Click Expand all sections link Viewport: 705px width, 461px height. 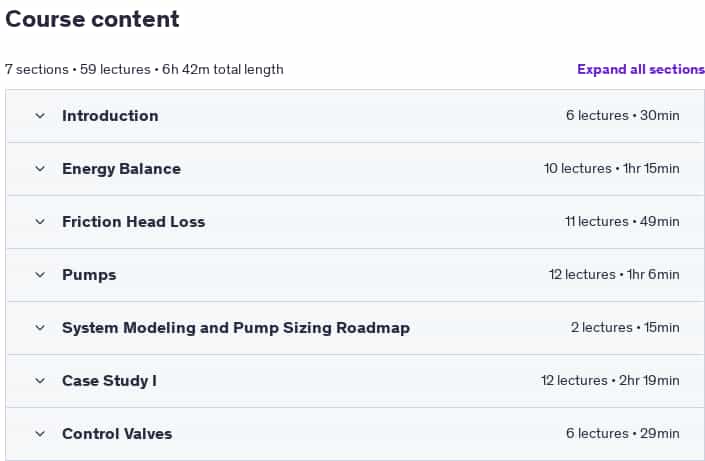(x=641, y=69)
